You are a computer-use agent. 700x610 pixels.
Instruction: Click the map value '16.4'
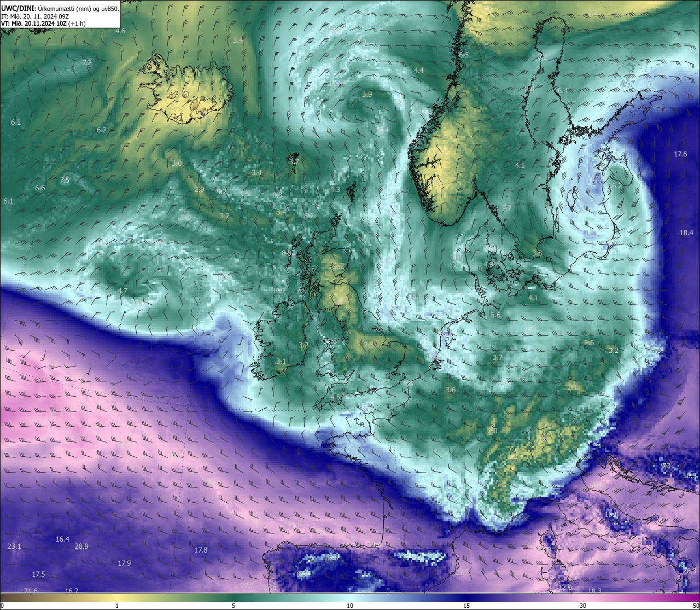(x=62, y=539)
